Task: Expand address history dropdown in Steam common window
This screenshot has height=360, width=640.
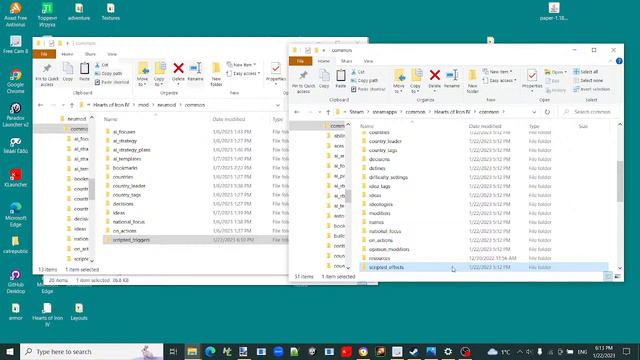Action: pyautogui.click(x=534, y=112)
